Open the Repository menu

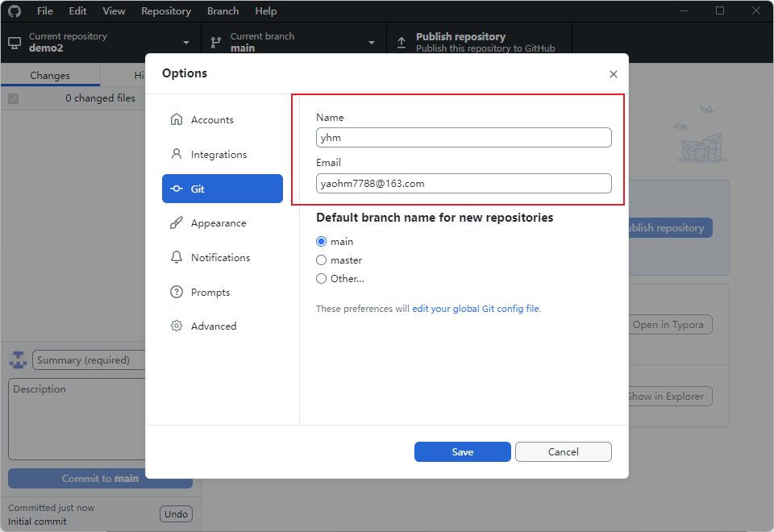pyautogui.click(x=166, y=11)
